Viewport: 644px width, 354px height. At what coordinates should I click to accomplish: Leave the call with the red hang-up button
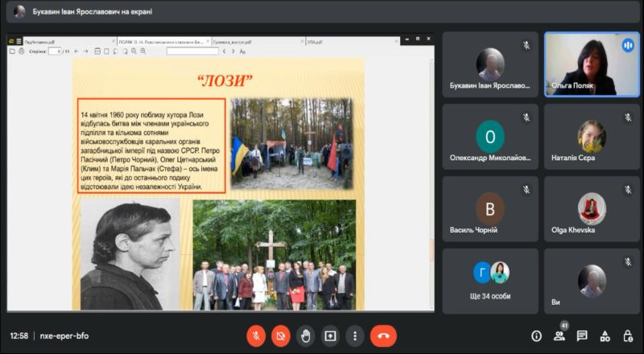click(x=383, y=336)
